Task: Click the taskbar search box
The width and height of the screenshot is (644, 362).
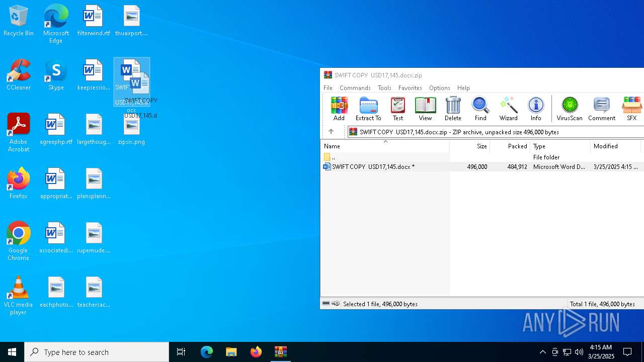Action: point(97,352)
